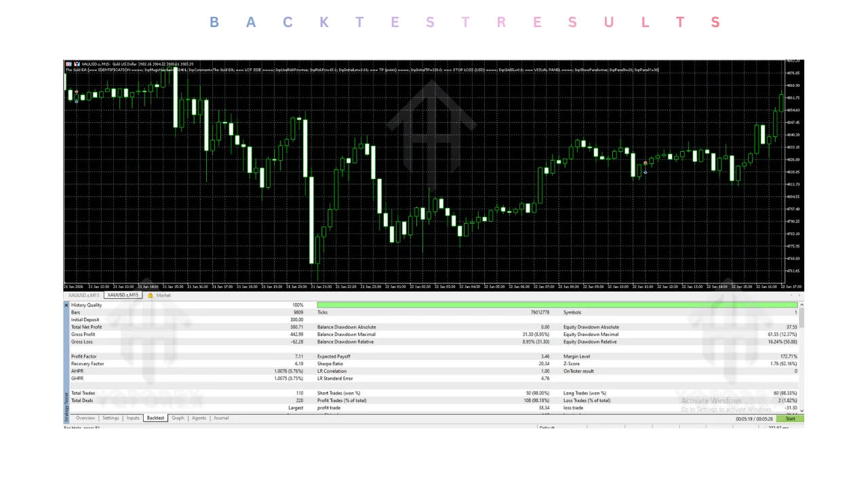This screenshot has width=868, height=488.
Task: Select Equity Drawdown Relative value 16.24% (50.88)
Action: [x=782, y=342]
